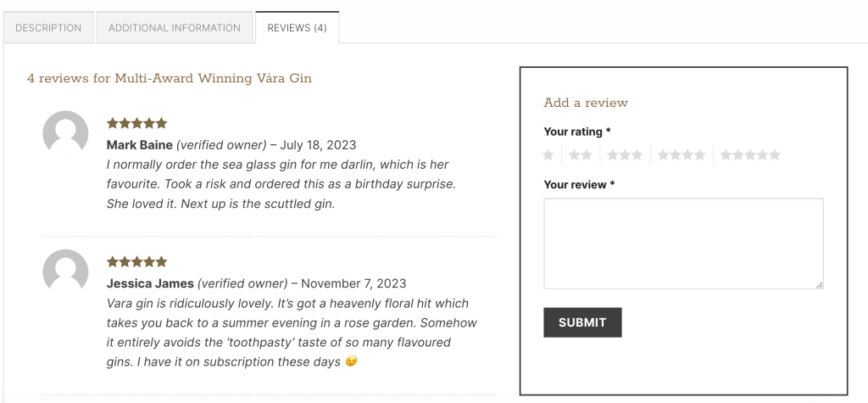Select the Reviews (4) tab
The image size is (868, 403).
coord(298,27)
